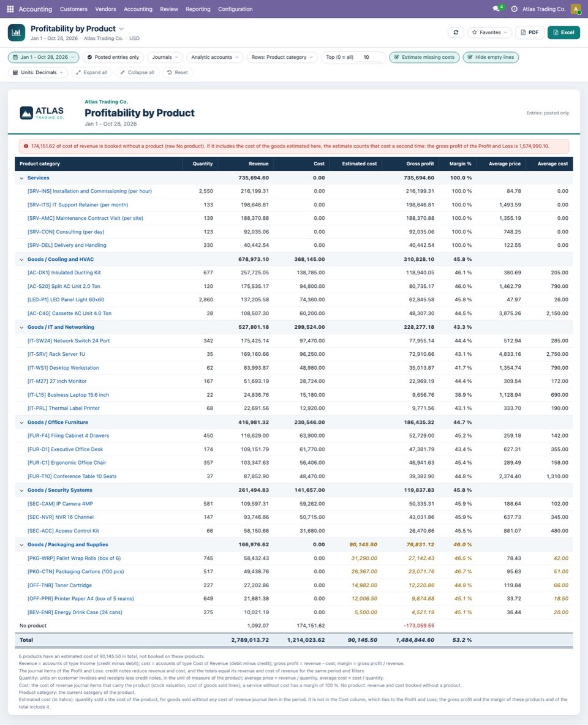Collapse the Services category row
This screenshot has height=725, width=588.
(21, 178)
